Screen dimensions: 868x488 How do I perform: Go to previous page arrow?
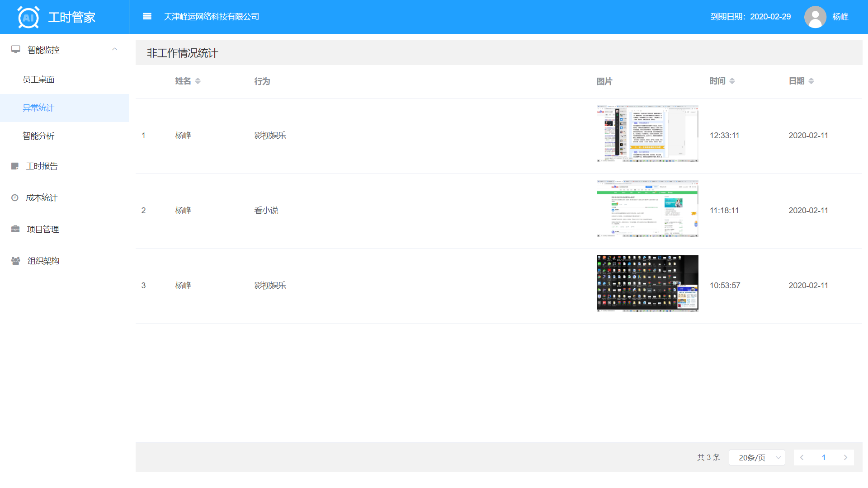click(802, 457)
